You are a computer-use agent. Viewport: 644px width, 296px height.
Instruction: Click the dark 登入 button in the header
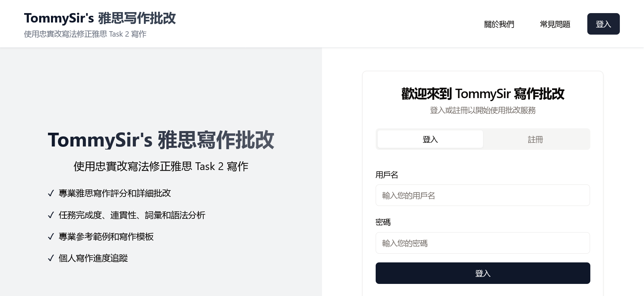click(x=603, y=24)
